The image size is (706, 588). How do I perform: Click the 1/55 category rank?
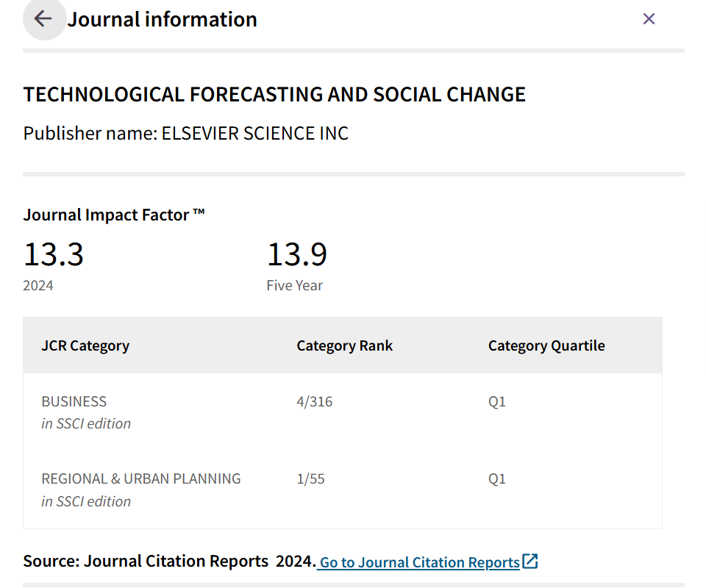[x=310, y=478]
